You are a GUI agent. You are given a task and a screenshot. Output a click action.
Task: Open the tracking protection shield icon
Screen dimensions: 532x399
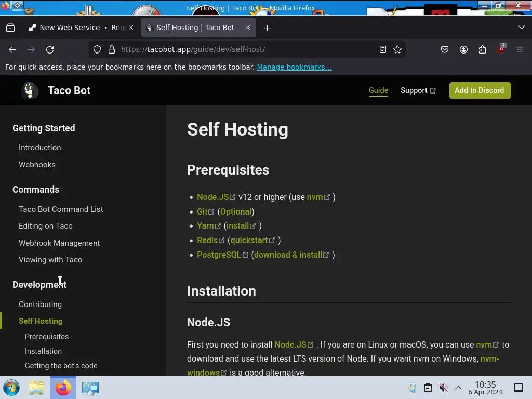[97, 49]
